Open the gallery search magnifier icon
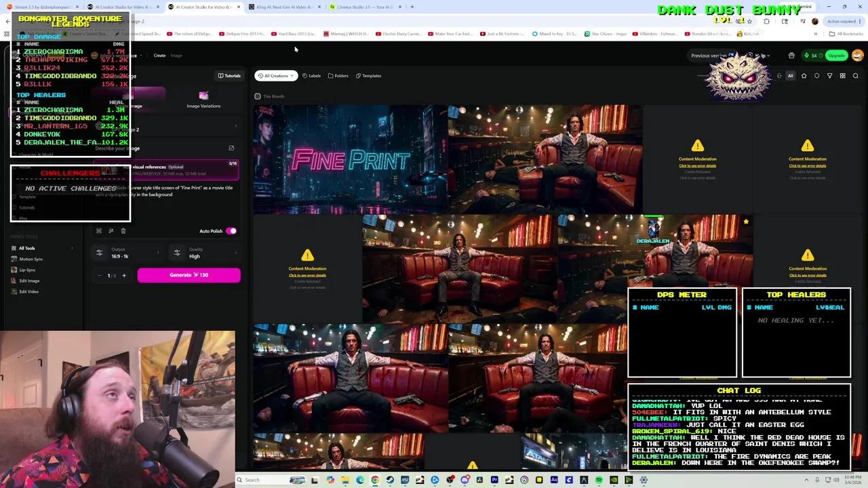 tap(855, 76)
